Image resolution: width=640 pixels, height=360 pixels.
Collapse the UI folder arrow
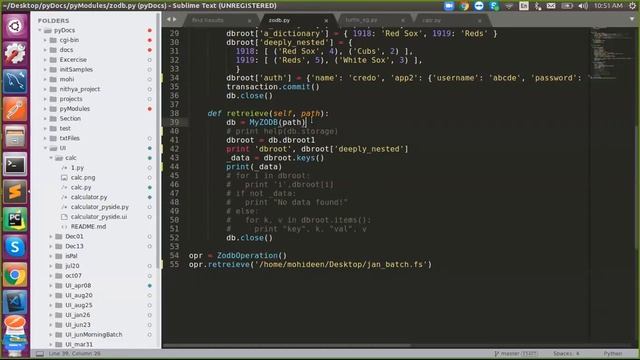[x=45, y=148]
